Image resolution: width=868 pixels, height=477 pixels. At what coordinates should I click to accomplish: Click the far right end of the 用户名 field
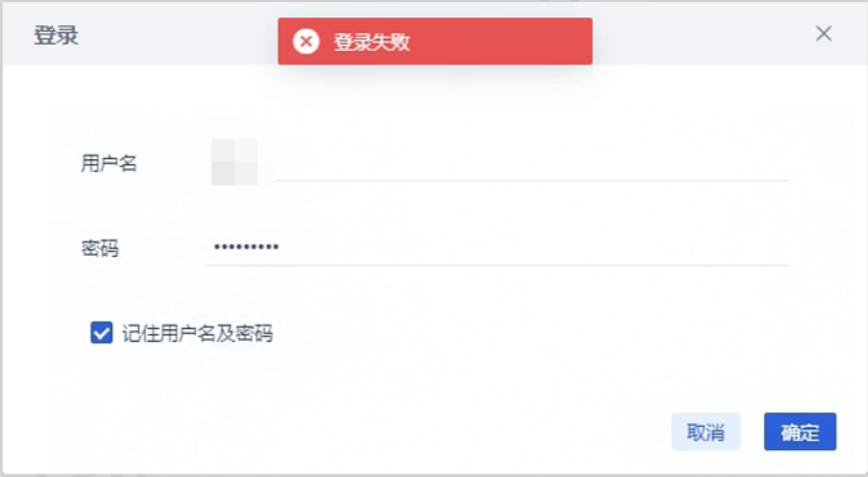tap(772, 162)
